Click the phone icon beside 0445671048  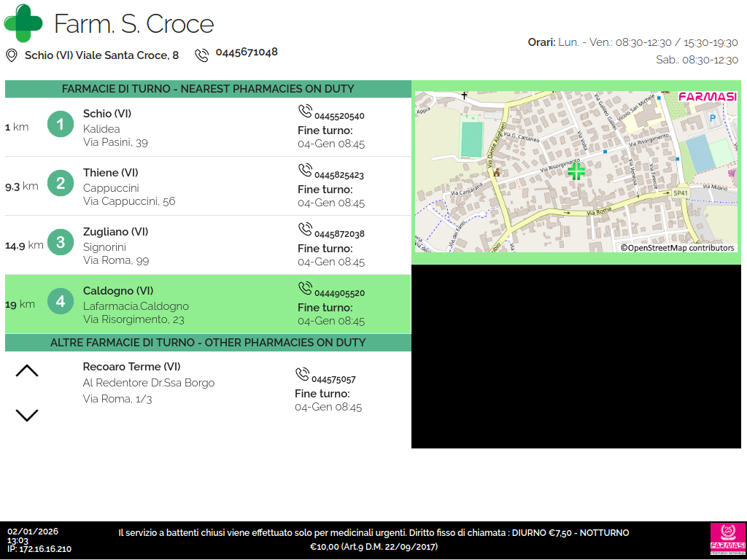click(x=201, y=55)
